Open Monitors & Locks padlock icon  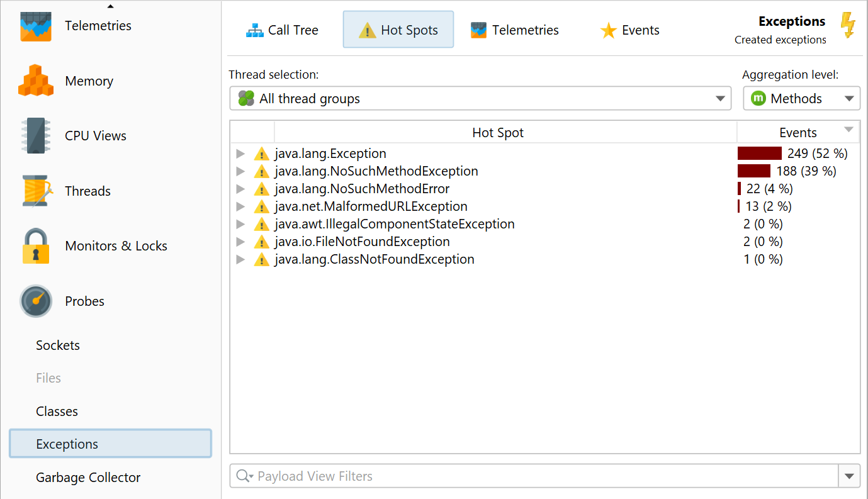point(35,246)
